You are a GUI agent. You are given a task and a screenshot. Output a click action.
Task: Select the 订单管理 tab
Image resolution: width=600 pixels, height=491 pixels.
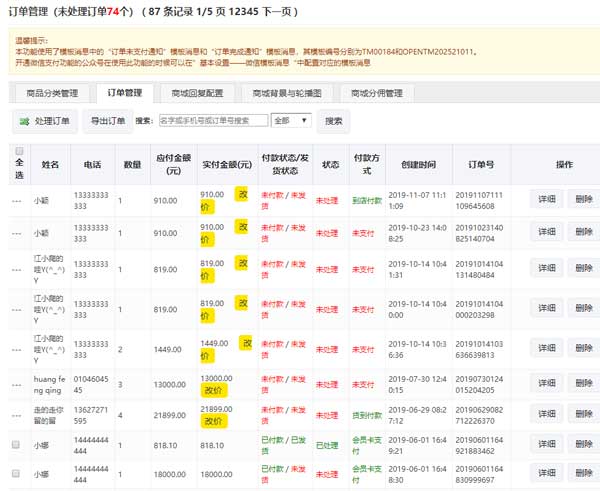(x=125, y=93)
